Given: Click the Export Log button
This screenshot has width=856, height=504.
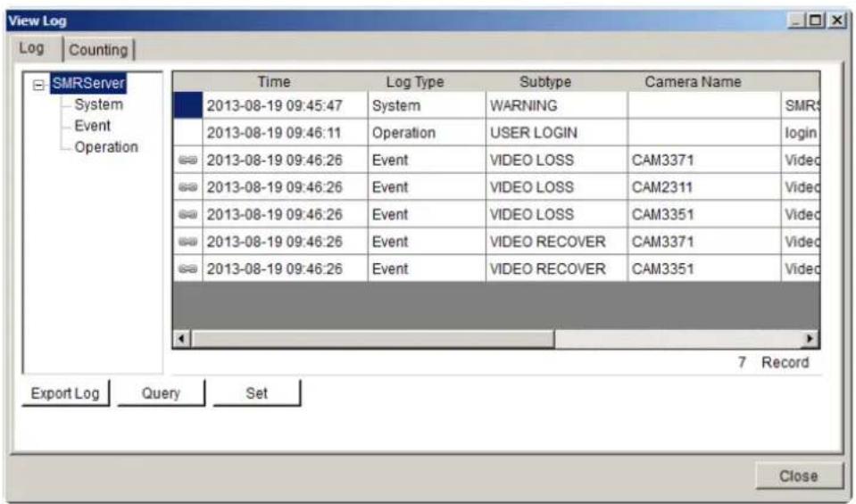Looking at the screenshot, I should tap(65, 392).
